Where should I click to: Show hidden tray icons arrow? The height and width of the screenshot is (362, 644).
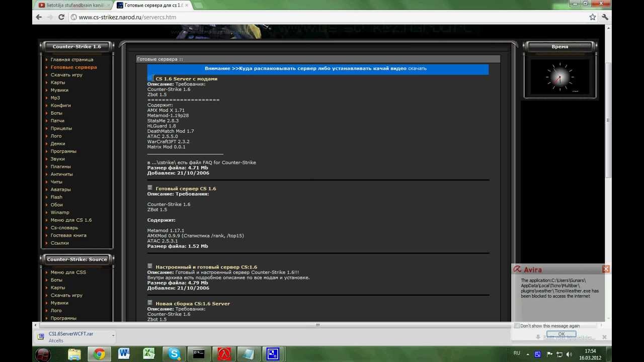[x=528, y=354]
